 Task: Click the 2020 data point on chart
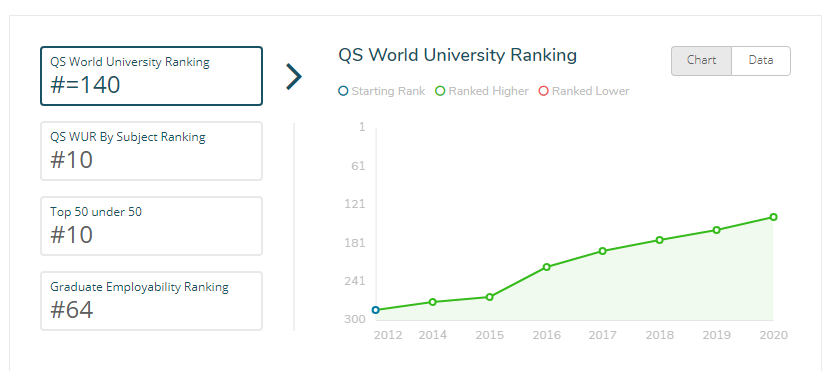pyautogui.click(x=774, y=217)
